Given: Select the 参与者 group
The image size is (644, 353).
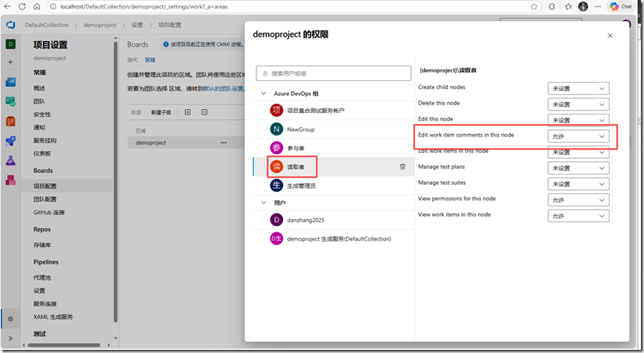Looking at the screenshot, I should 334,148.
